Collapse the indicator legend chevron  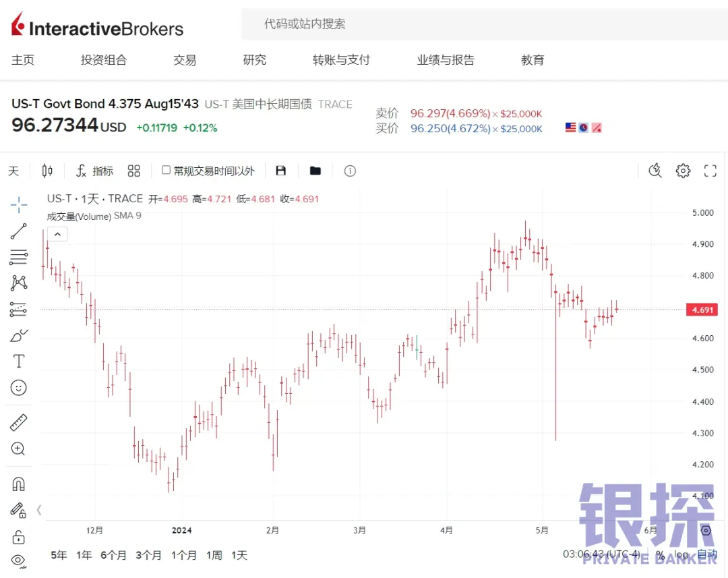pyautogui.click(x=57, y=234)
